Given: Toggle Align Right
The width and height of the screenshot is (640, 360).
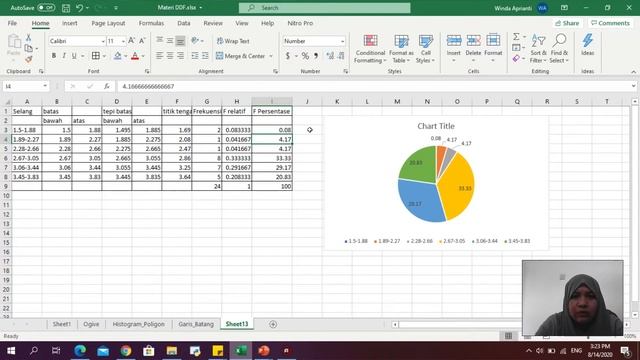Looking at the screenshot, I should (x=180, y=56).
